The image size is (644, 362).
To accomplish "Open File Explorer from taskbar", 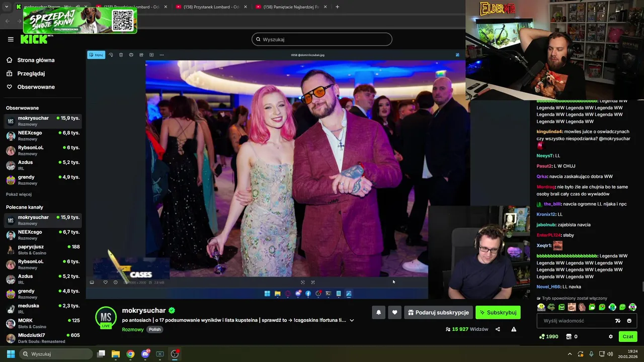I will (x=116, y=354).
